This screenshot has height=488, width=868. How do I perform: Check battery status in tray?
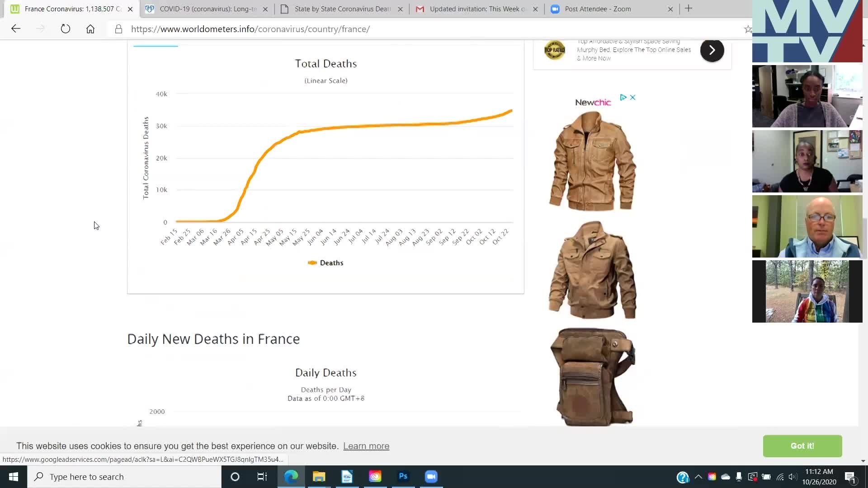(x=766, y=477)
